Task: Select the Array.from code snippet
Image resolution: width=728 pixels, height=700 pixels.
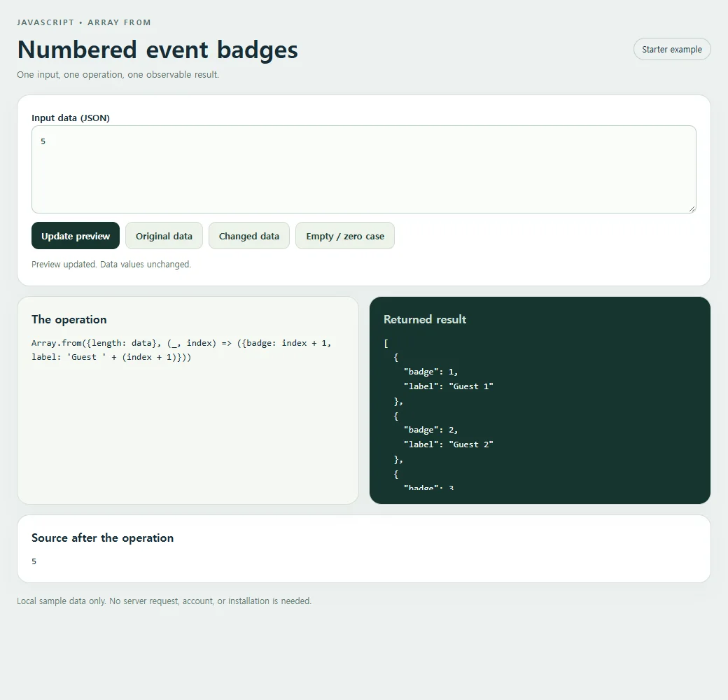Action: 181,350
